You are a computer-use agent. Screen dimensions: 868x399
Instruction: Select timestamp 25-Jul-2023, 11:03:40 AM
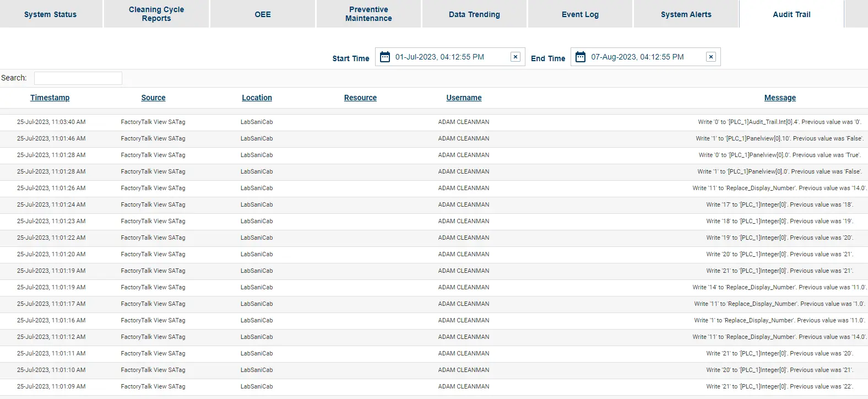point(51,122)
